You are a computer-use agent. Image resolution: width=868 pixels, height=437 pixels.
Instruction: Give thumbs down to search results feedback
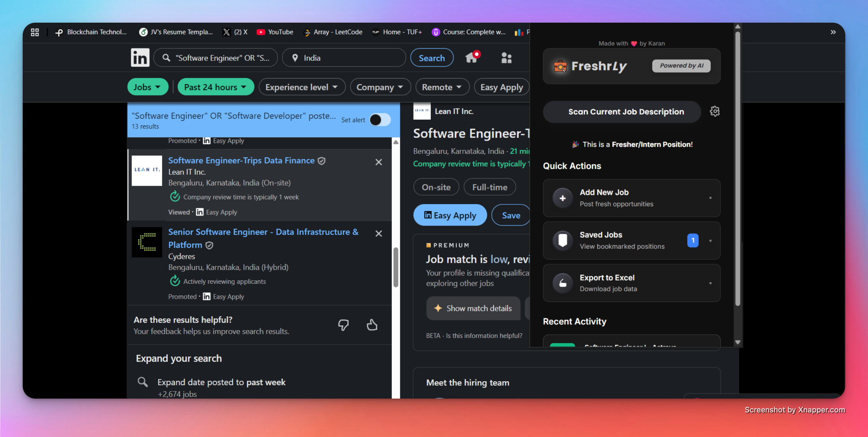click(343, 325)
